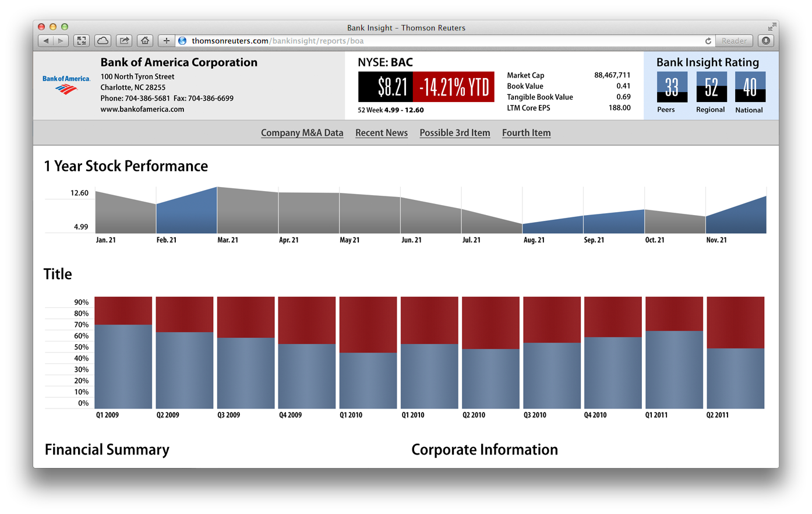Click the Q1 2011 bar in Title chart

[x=674, y=353]
